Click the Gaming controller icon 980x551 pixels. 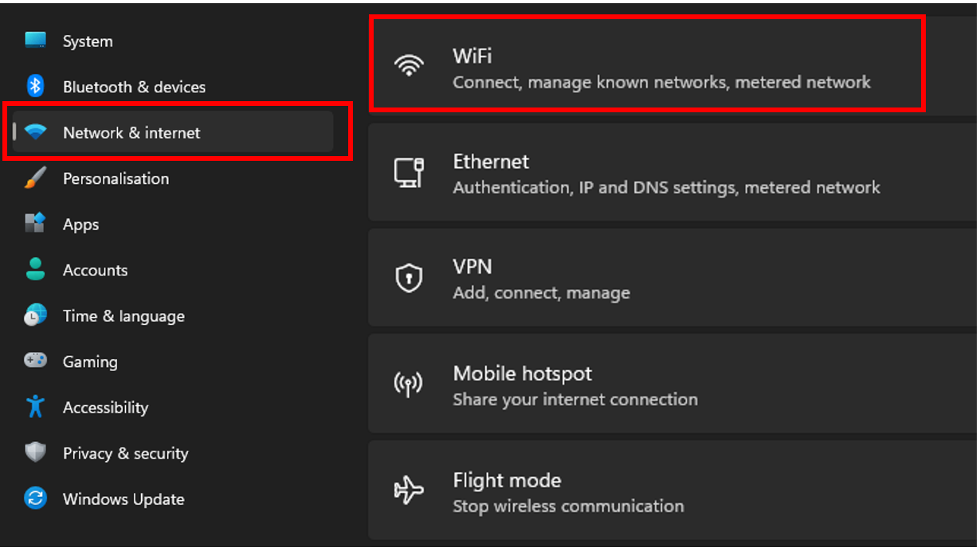36,361
